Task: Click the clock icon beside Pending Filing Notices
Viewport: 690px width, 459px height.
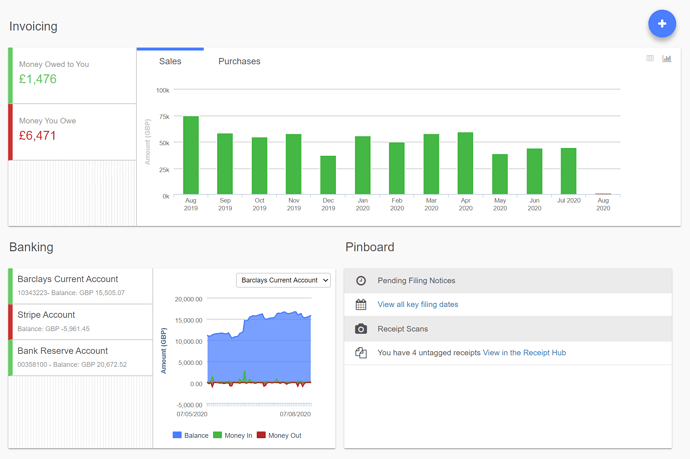Action: [361, 281]
